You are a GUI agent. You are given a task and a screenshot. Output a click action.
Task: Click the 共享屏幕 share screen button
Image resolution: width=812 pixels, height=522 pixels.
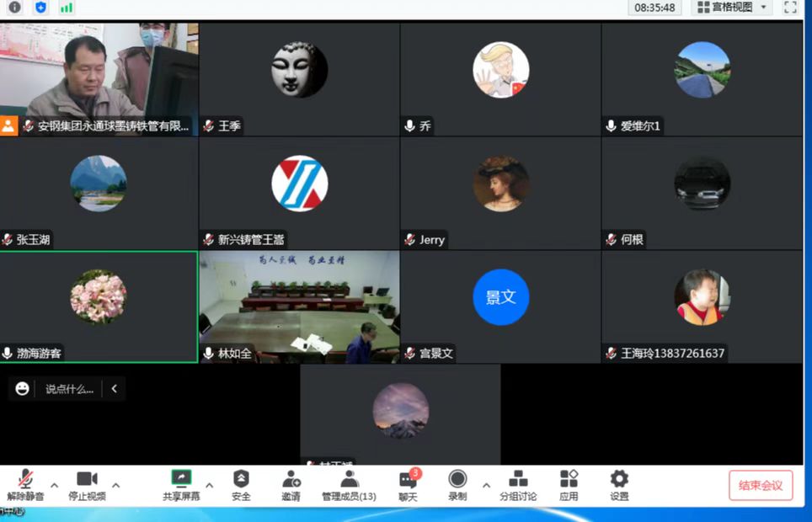click(x=181, y=485)
